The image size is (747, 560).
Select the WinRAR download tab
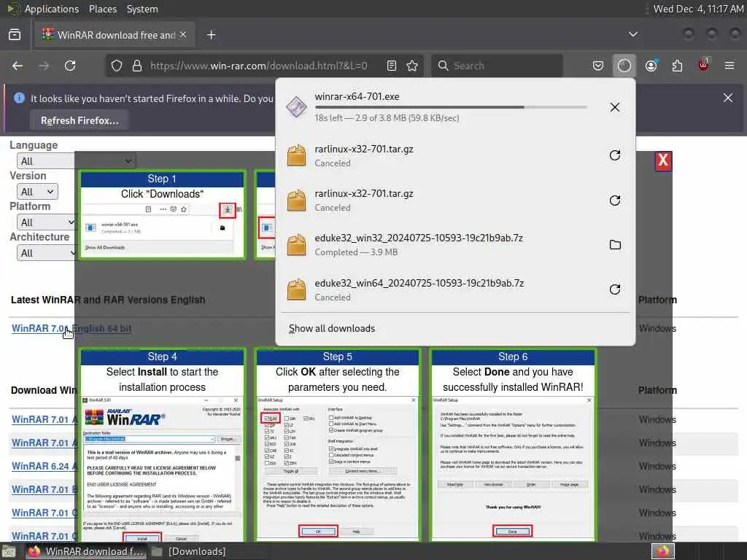pyautogui.click(x=115, y=35)
